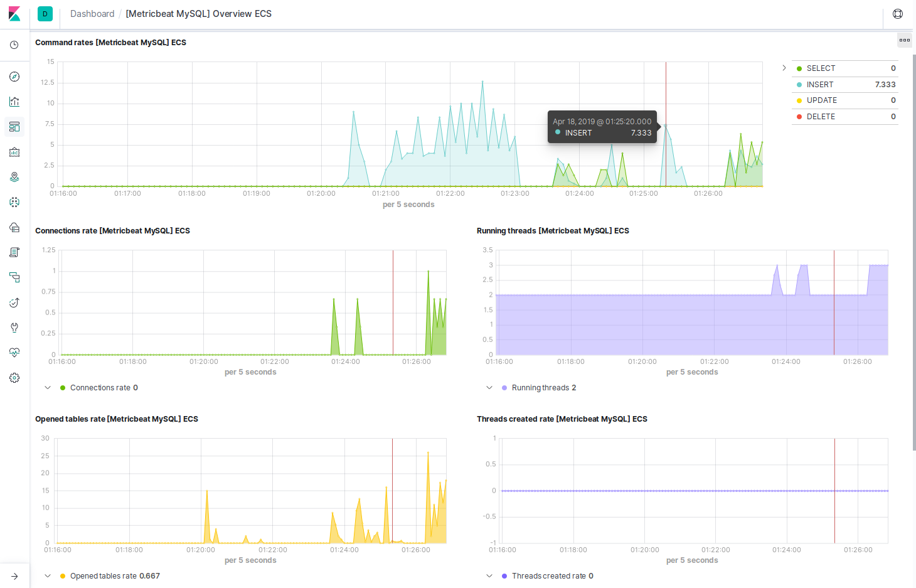The width and height of the screenshot is (916, 588).
Task: Select the Dashboard sidebar icon
Action: (x=14, y=127)
